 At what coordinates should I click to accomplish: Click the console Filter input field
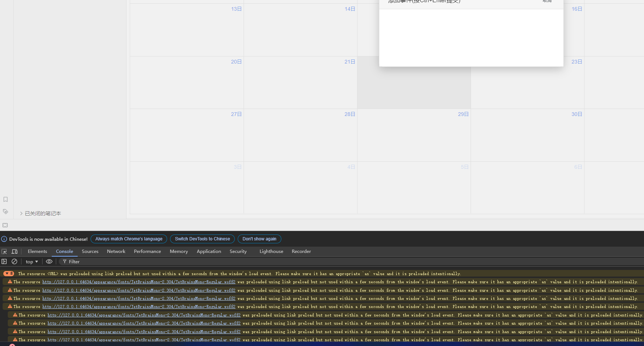[x=148, y=261]
